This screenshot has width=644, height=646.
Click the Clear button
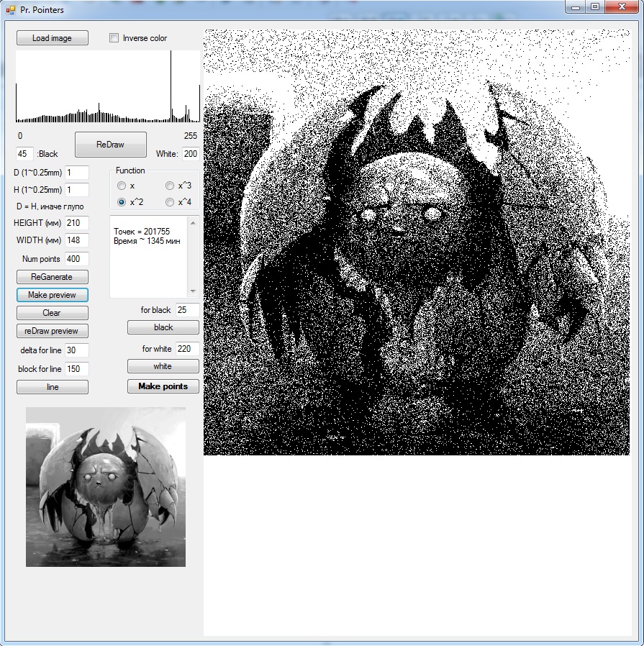53,313
